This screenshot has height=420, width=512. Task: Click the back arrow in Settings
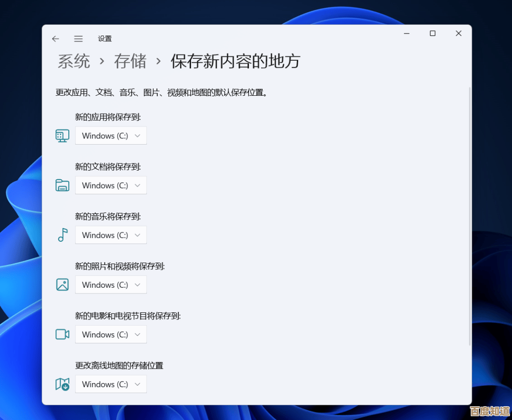(55, 39)
